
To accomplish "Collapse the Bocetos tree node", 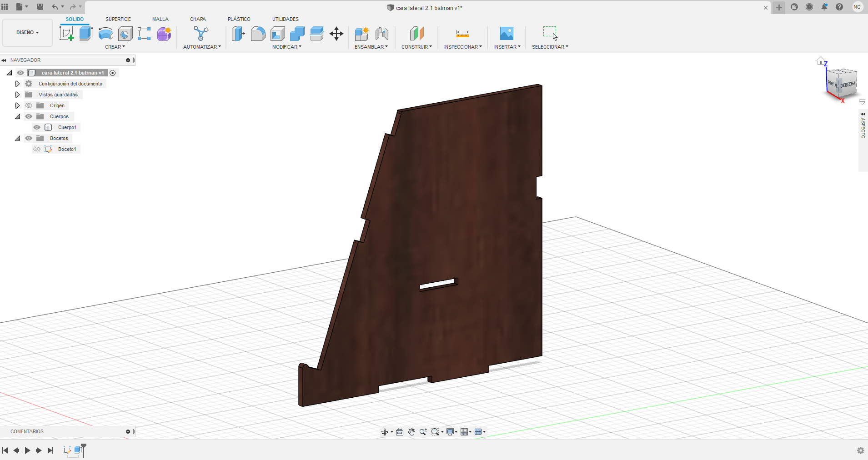I will pyautogui.click(x=17, y=138).
